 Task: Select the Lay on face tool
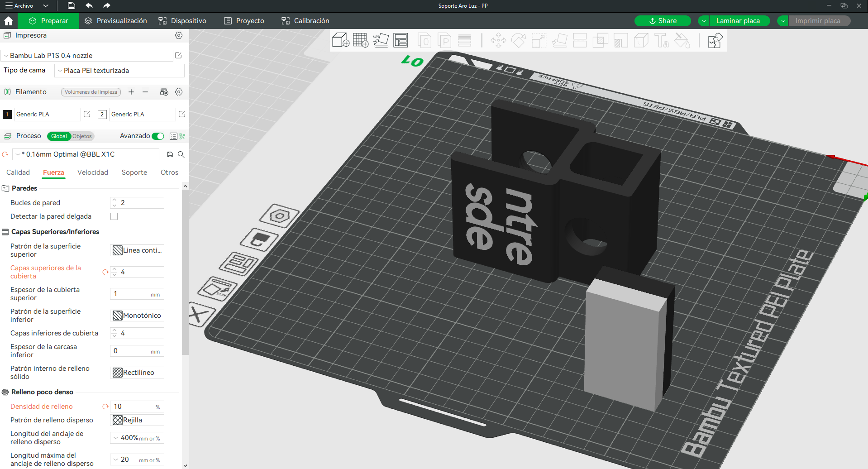[x=559, y=40]
